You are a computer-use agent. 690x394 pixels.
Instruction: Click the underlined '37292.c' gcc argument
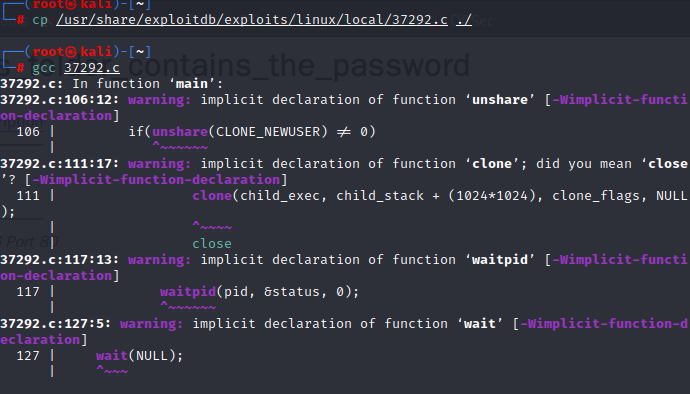92,68
